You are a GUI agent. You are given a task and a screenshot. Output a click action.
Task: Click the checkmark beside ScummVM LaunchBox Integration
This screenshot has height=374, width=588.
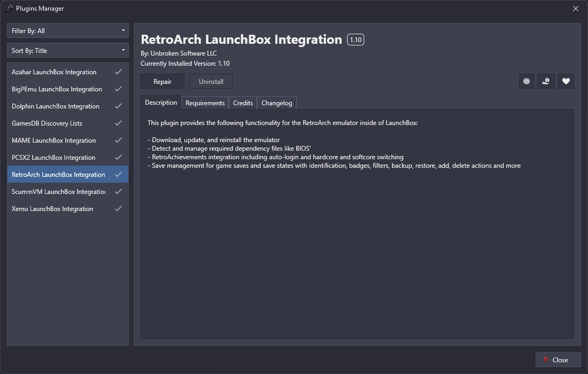pos(118,191)
